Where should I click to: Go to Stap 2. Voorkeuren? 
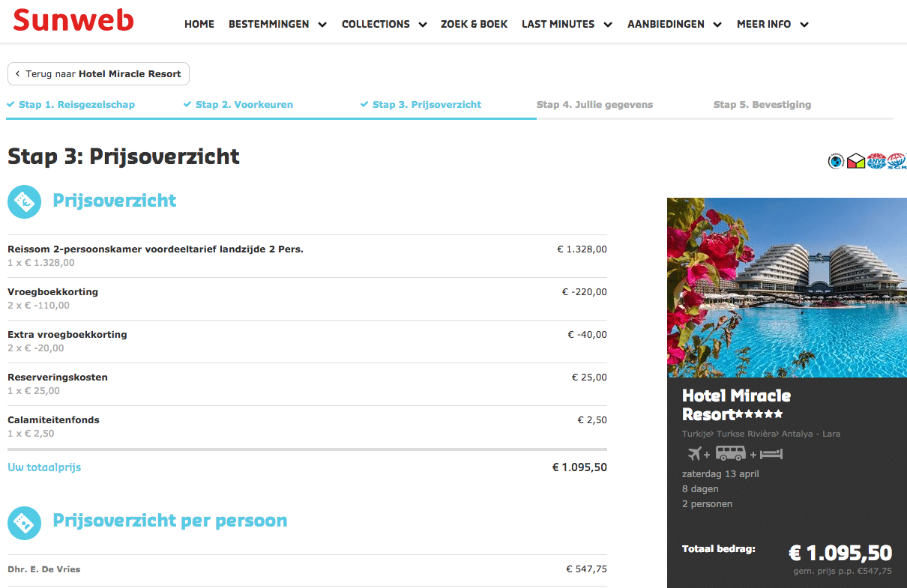[x=244, y=105]
